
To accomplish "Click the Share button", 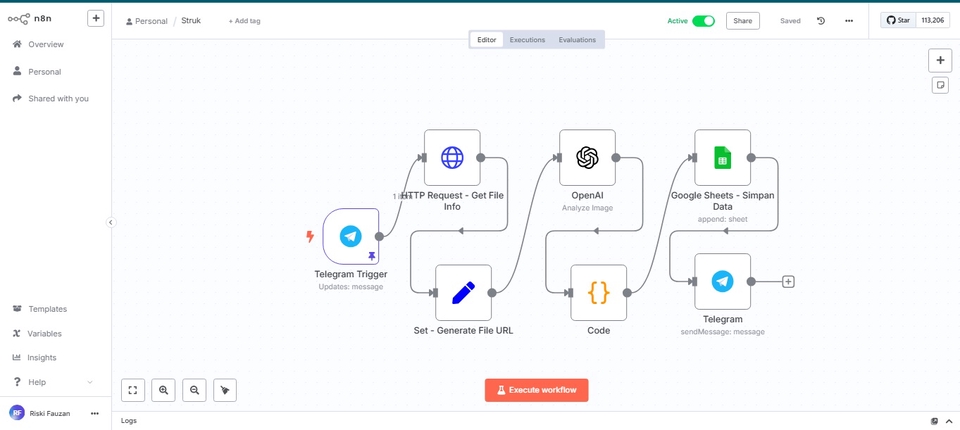I will pos(743,21).
